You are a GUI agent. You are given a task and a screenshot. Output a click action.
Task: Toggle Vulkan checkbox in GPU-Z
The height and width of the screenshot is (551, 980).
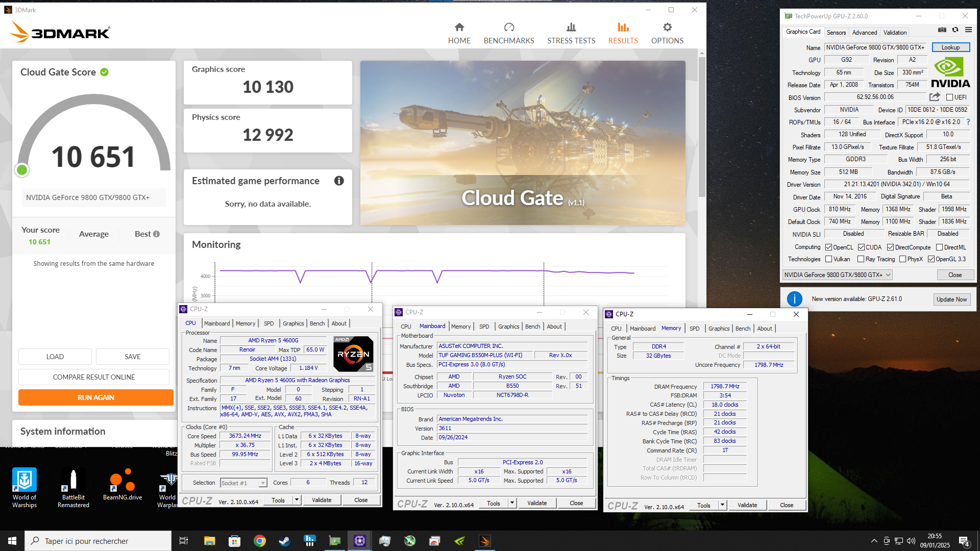tap(829, 259)
